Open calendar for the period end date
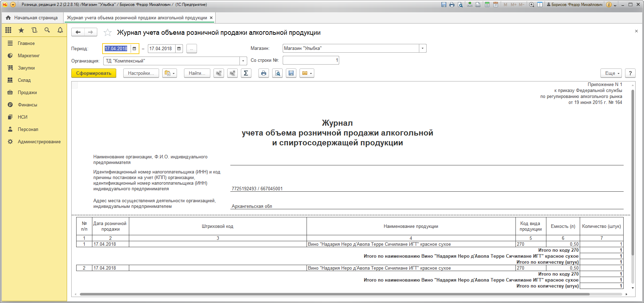The width and height of the screenshot is (644, 303). point(179,48)
